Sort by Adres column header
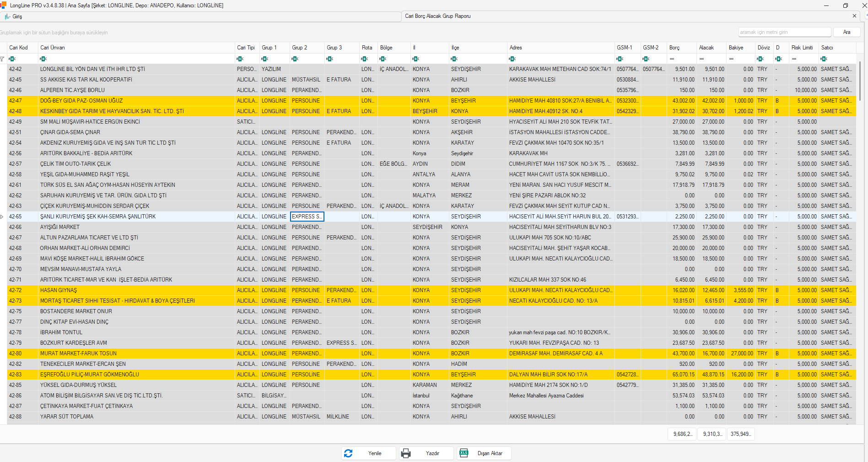The image size is (868, 462). 561,48
